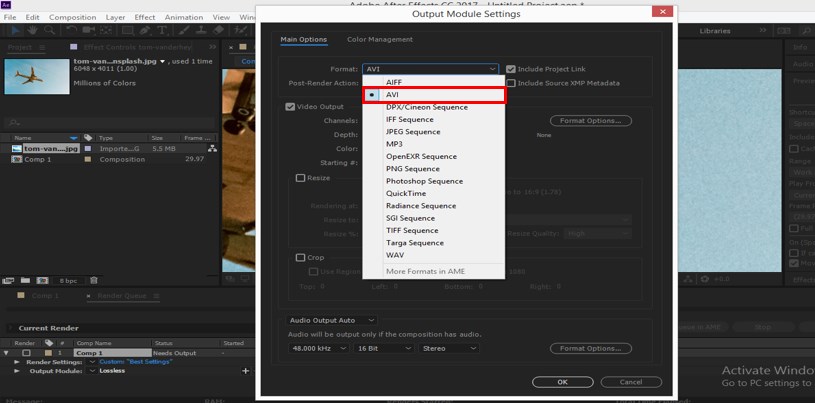This screenshot has height=404, width=815.
Task: Select the Unified Camera tool
Action: pos(88,30)
